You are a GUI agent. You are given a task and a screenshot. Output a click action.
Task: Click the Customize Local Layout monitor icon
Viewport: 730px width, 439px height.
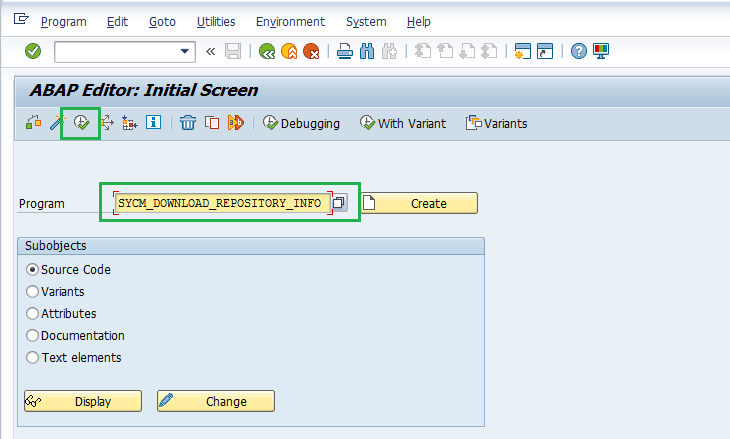click(601, 51)
